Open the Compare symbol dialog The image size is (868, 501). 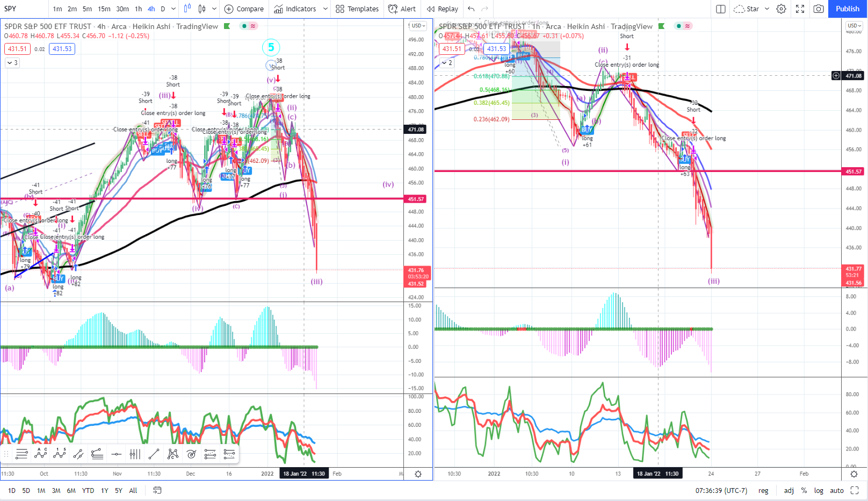(244, 9)
